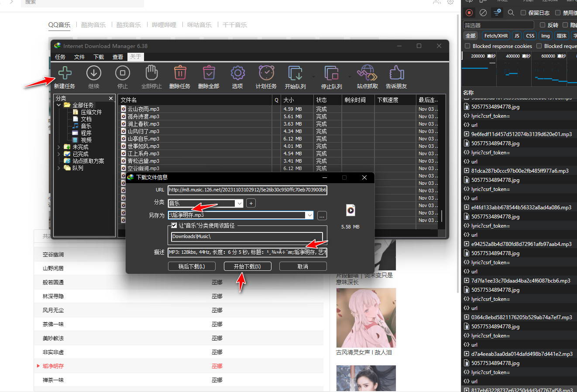Switch to the 酷狗音乐 tab
Image resolution: width=577 pixels, height=392 pixels.
(93, 25)
